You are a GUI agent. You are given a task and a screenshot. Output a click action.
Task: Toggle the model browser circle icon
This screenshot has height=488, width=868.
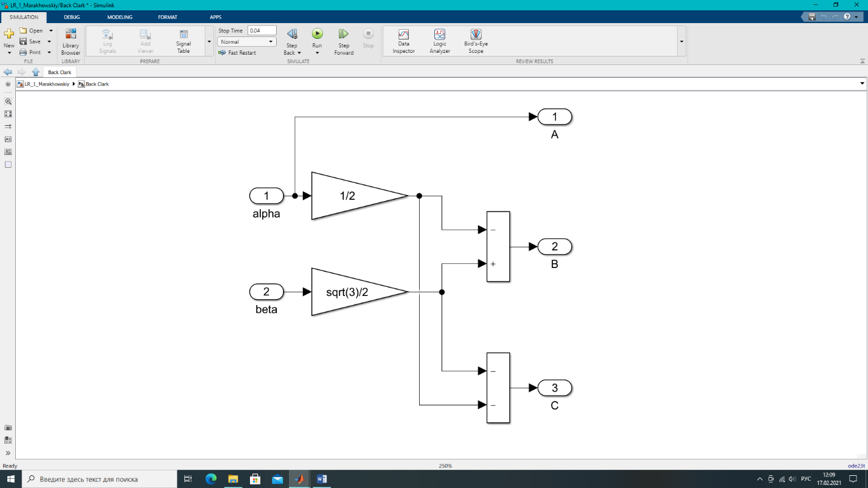tap(8, 84)
